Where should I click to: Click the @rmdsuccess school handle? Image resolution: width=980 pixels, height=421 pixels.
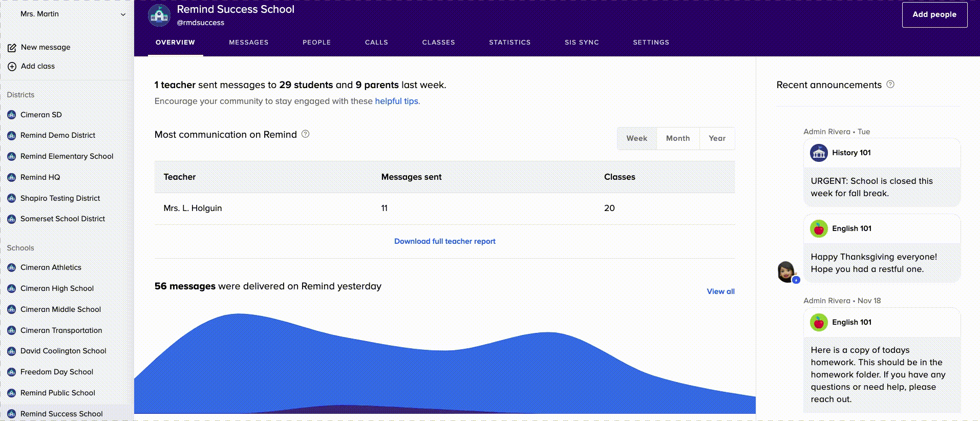tap(200, 23)
